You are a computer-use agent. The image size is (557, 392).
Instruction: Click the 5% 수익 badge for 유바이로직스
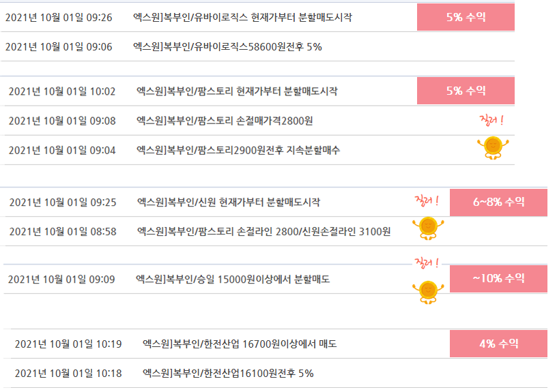click(x=466, y=17)
